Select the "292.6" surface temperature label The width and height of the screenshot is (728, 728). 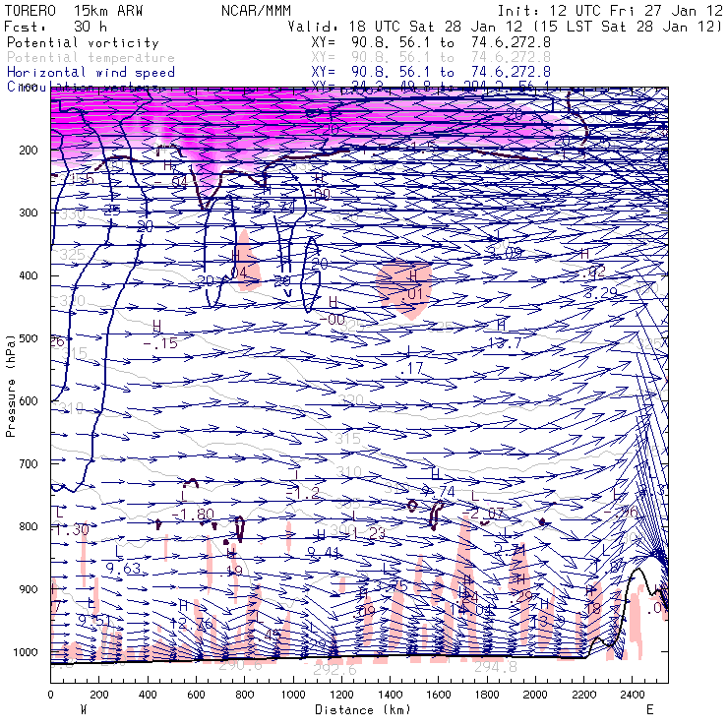(x=334, y=670)
